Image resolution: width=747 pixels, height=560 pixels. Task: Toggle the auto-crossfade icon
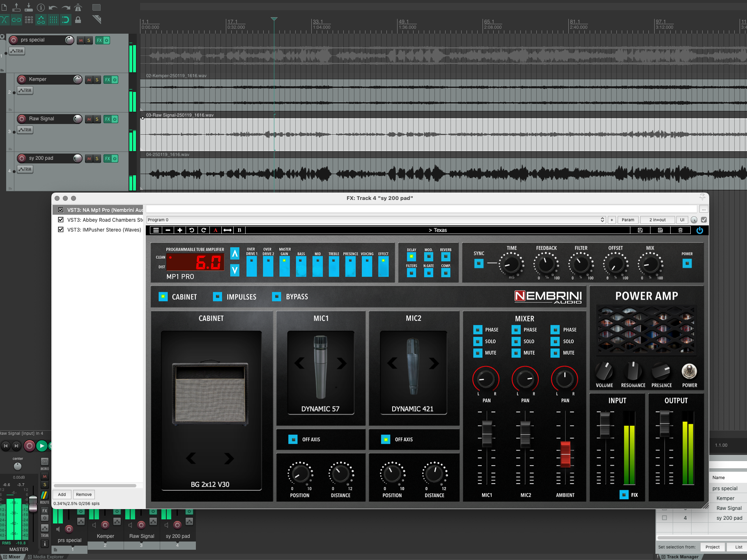[4, 20]
